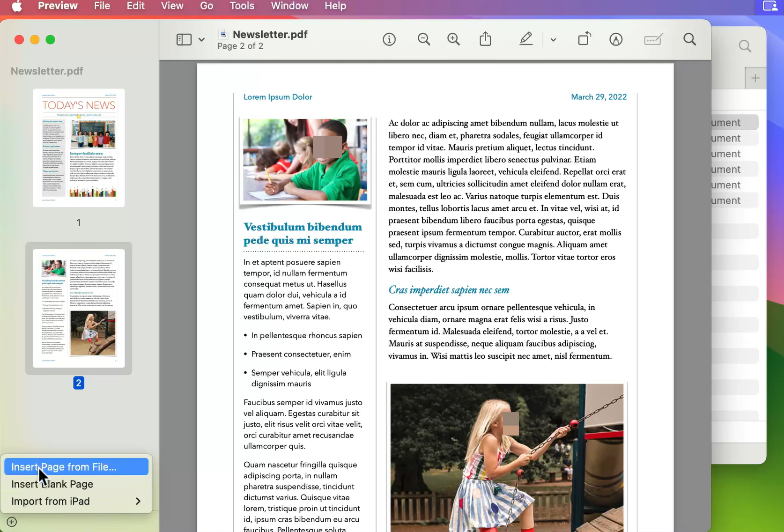Click the bullet Semper vehicula, elit ligula
This screenshot has width=784, height=532.
click(299, 378)
